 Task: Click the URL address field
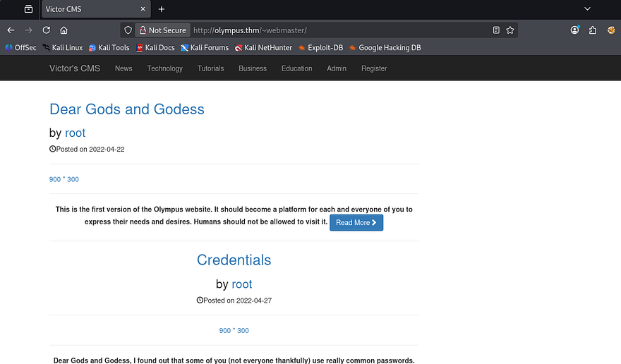coord(339,30)
